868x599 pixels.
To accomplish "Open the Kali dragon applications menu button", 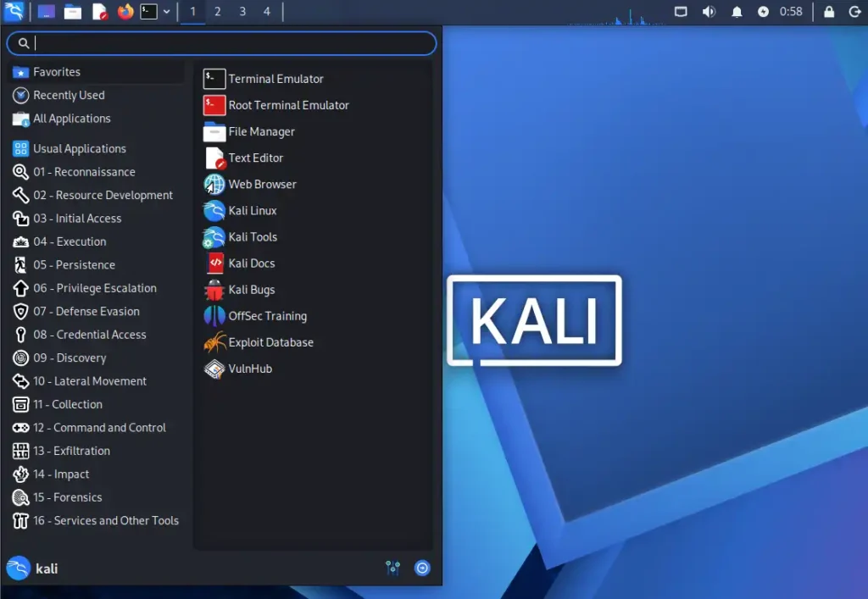I will pos(14,11).
